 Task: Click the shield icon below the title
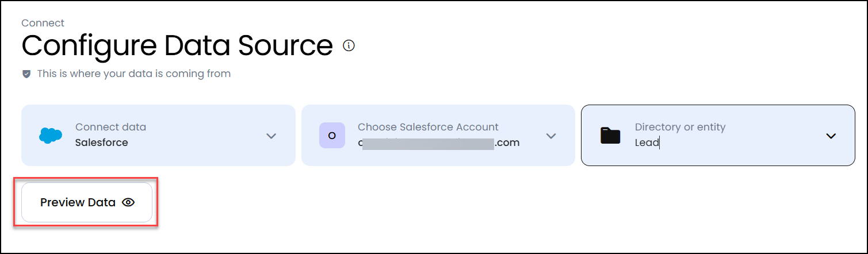pos(26,74)
